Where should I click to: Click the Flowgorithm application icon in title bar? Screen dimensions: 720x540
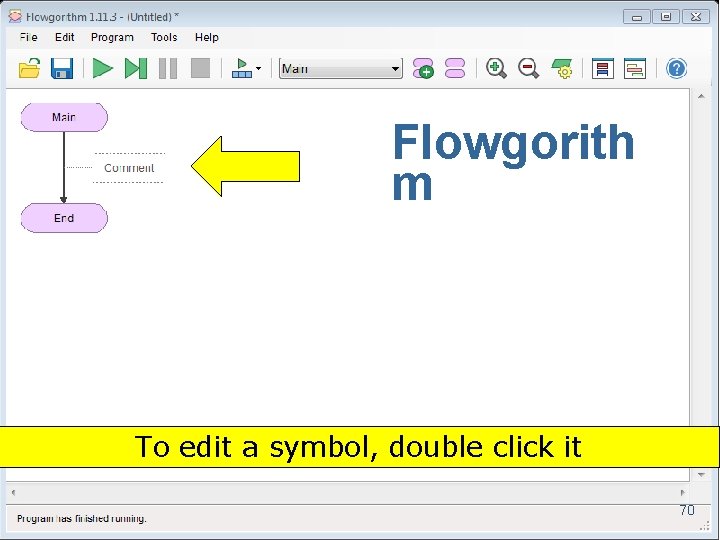(15, 17)
